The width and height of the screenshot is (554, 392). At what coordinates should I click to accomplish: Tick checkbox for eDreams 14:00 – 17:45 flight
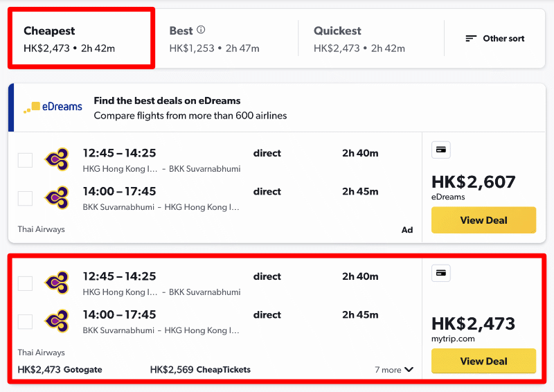coord(25,198)
